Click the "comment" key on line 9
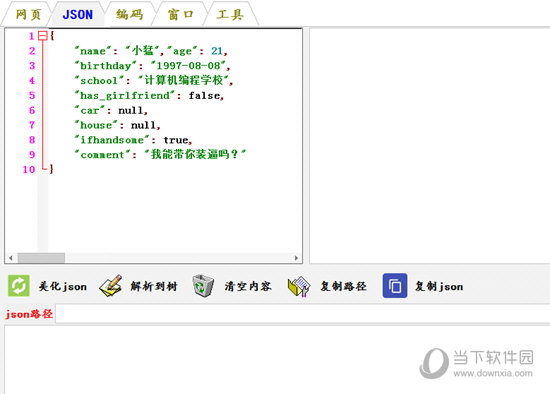 pyautogui.click(x=102, y=154)
